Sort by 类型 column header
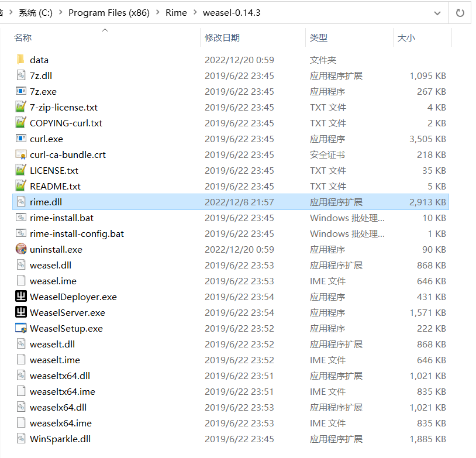 tap(319, 37)
